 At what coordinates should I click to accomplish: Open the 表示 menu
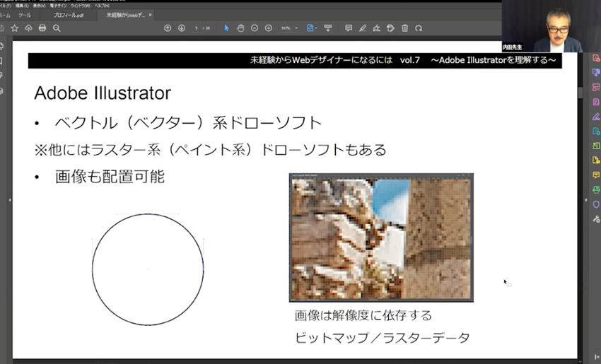(x=39, y=6)
